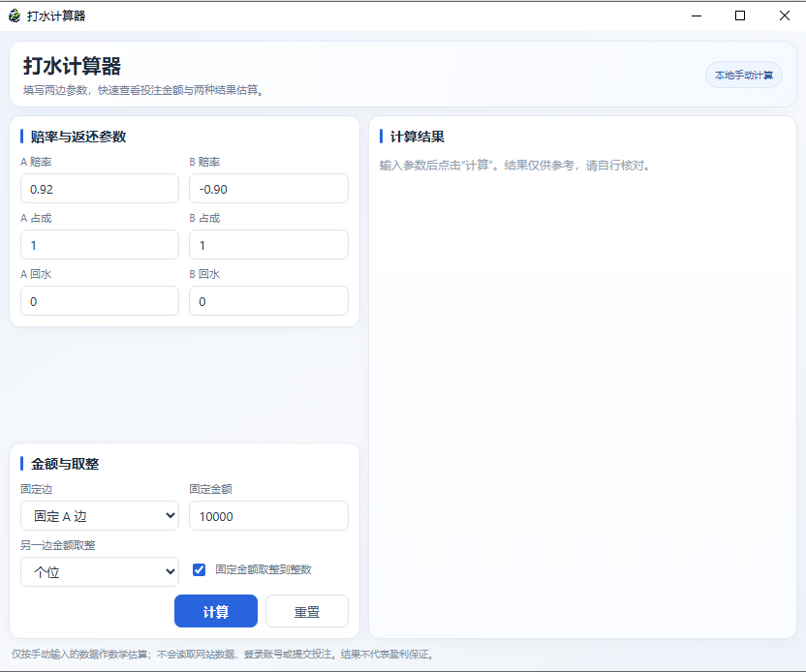
Task: Click the 计算 button
Action: pos(216,611)
